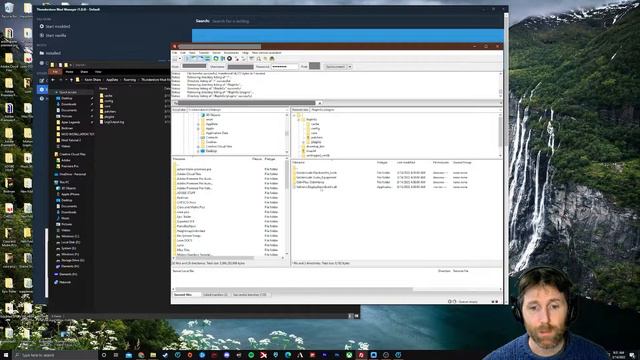The width and height of the screenshot is (640, 360).
Task: Refresh file listings with green FileZilla icon
Action: click(216, 59)
